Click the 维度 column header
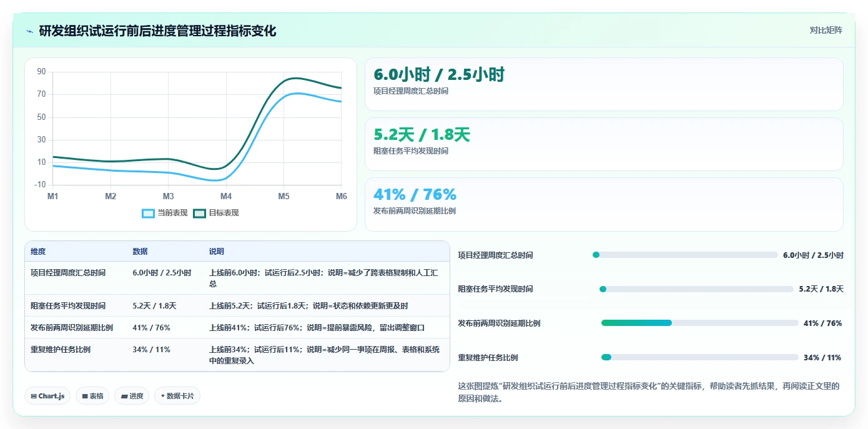The height and width of the screenshot is (429, 868). [x=38, y=252]
